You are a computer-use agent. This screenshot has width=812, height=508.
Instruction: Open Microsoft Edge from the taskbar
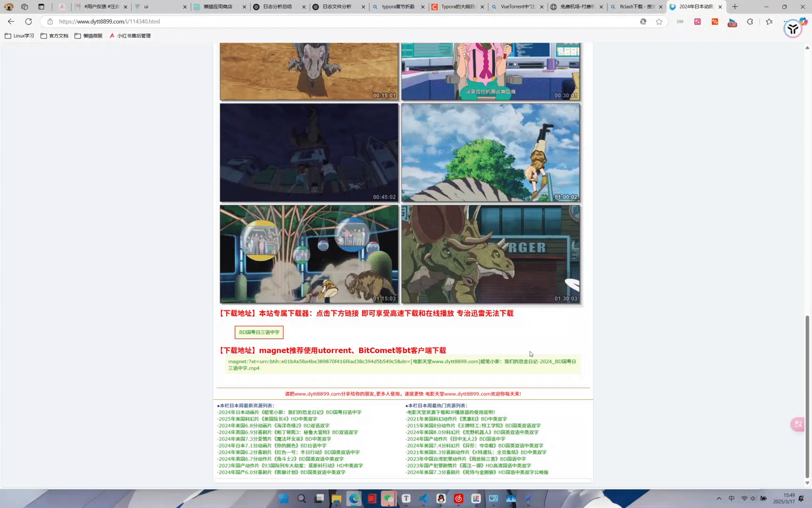click(354, 499)
